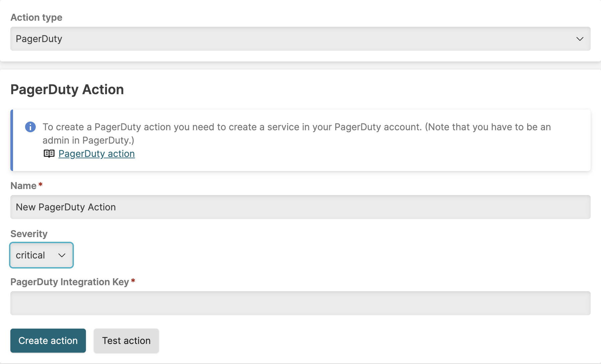
Task: Open the Action type dropdown showing PagerDuty
Action: (x=300, y=38)
